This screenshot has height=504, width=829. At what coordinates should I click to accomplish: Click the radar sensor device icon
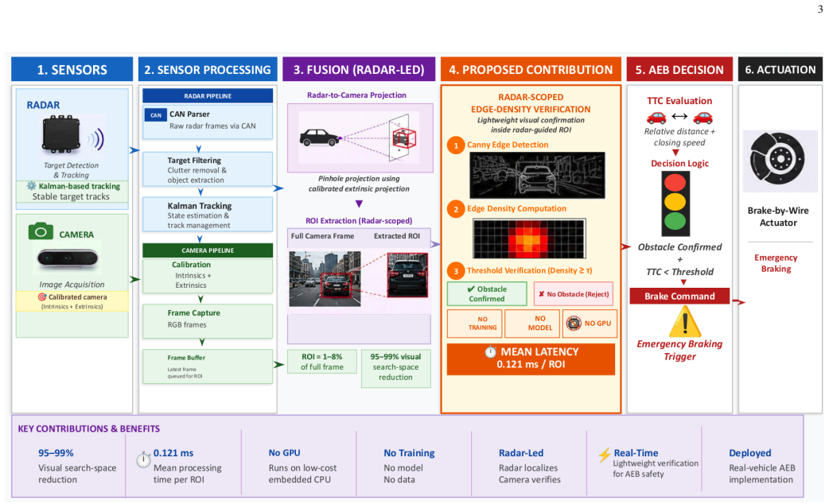point(61,134)
